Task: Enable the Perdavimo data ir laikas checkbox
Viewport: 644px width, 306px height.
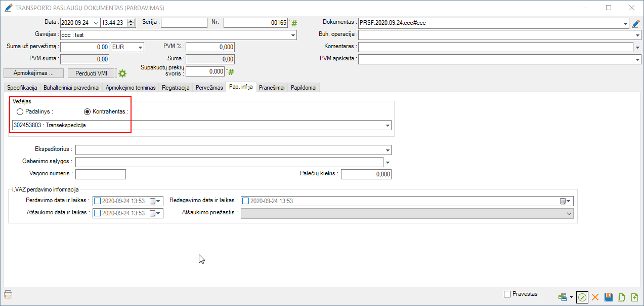Action: tap(98, 201)
